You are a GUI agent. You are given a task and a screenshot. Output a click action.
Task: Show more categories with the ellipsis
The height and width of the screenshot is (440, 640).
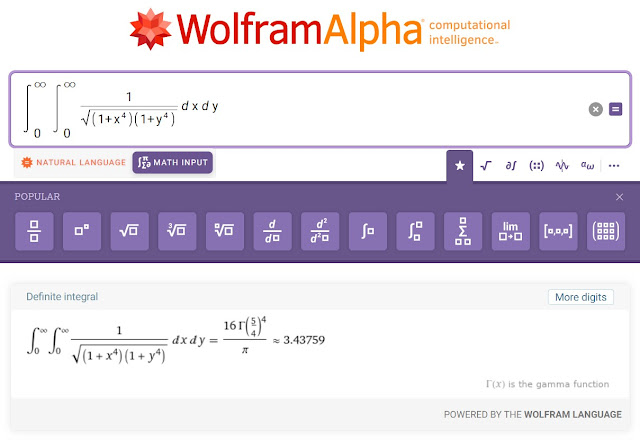click(614, 166)
